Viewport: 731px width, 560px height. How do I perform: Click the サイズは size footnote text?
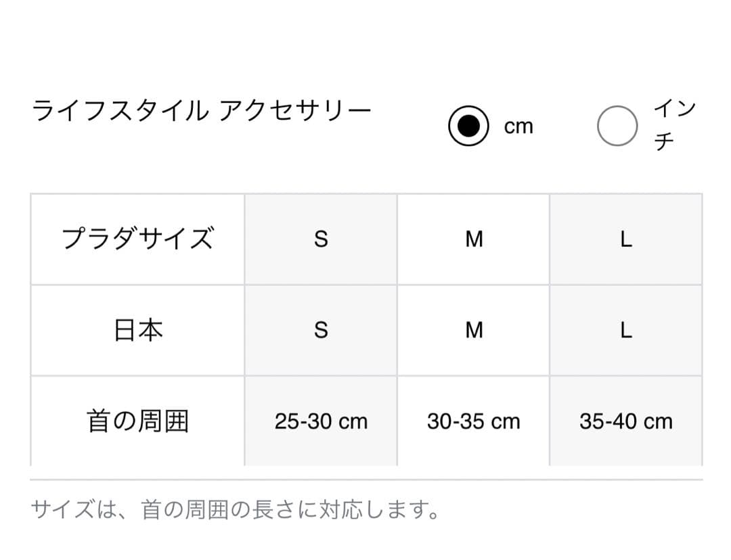(x=236, y=509)
